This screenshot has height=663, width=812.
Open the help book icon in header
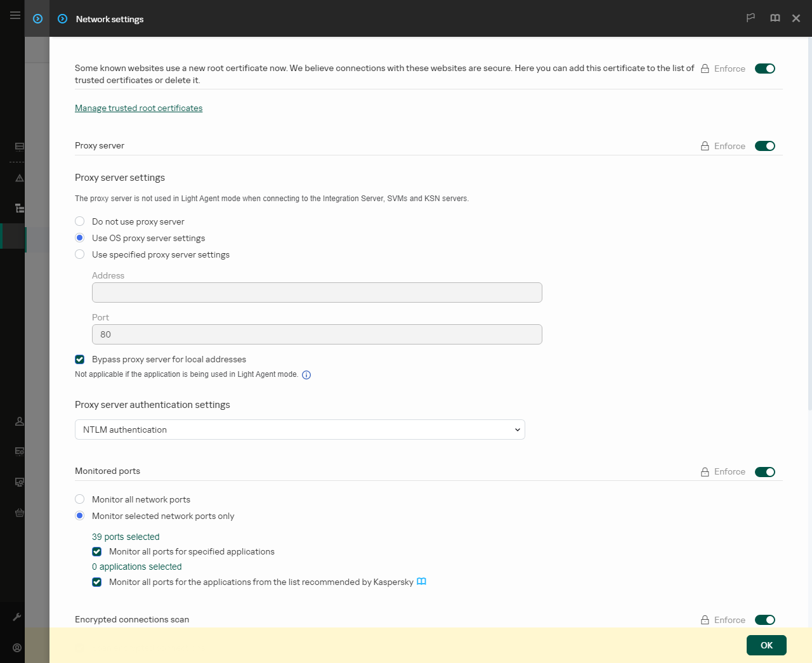(775, 18)
